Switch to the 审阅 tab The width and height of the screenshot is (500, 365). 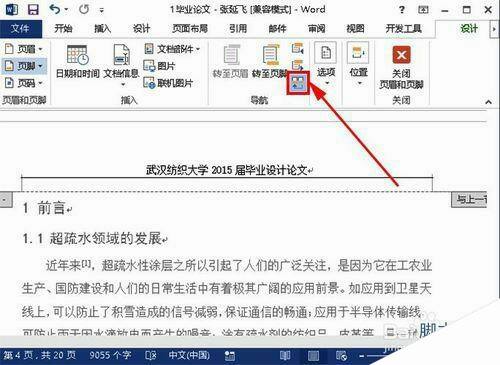317,29
